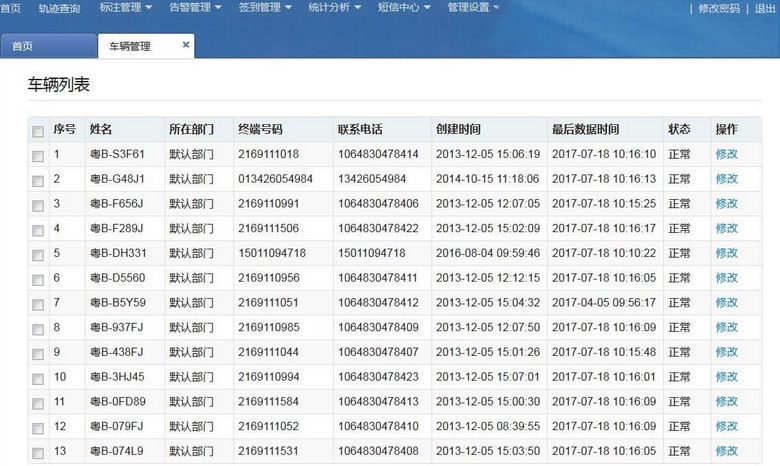The height and width of the screenshot is (466, 780).
Task: Click creation time 2016-08-04 09:59:46
Action: tap(488, 253)
